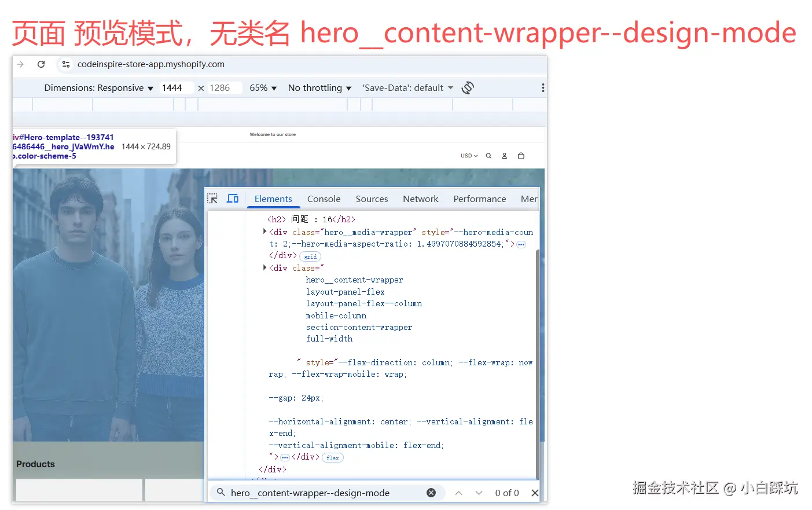Activate the inspect element picker icon
This screenshot has width=812, height=510.
[212, 199]
